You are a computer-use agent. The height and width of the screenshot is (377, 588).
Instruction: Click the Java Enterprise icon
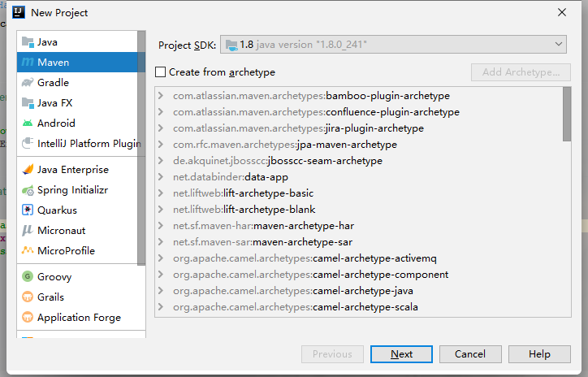pyautogui.click(x=28, y=170)
